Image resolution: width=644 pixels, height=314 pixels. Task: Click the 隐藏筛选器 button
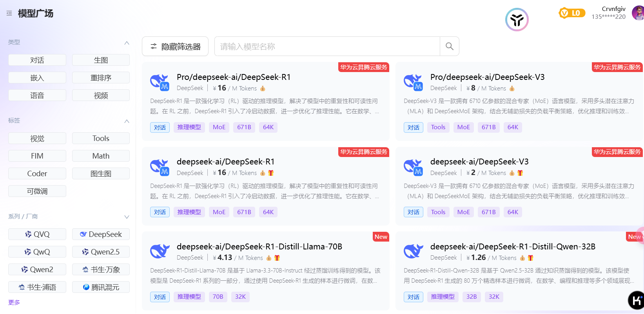(175, 47)
